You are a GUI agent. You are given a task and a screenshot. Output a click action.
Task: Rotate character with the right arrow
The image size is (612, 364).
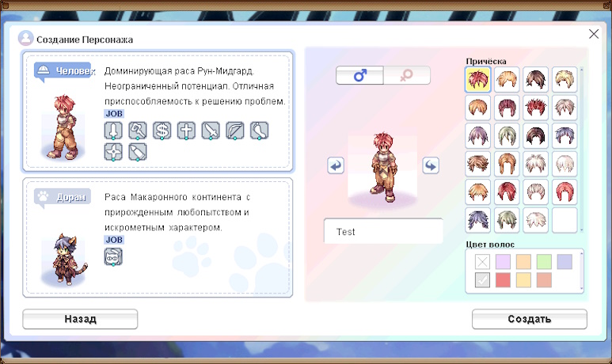click(x=431, y=165)
